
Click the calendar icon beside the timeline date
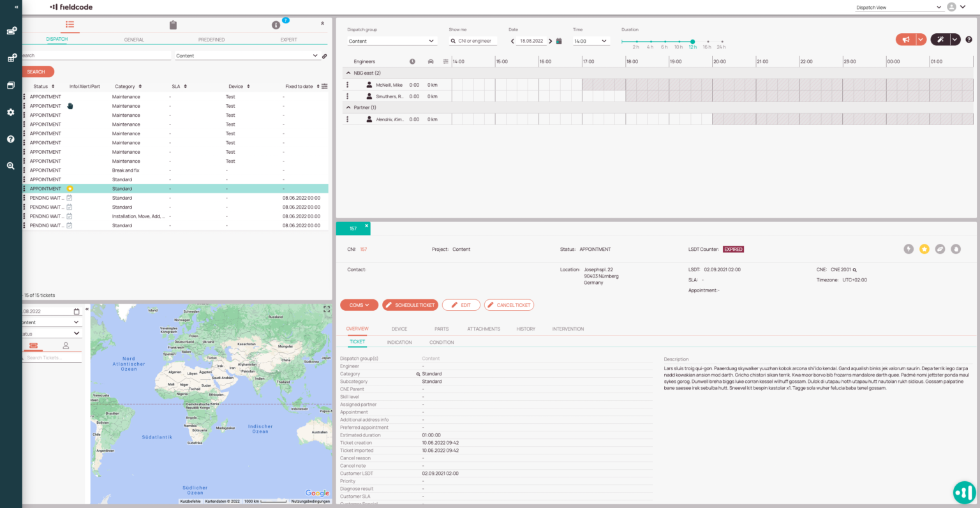tap(559, 41)
